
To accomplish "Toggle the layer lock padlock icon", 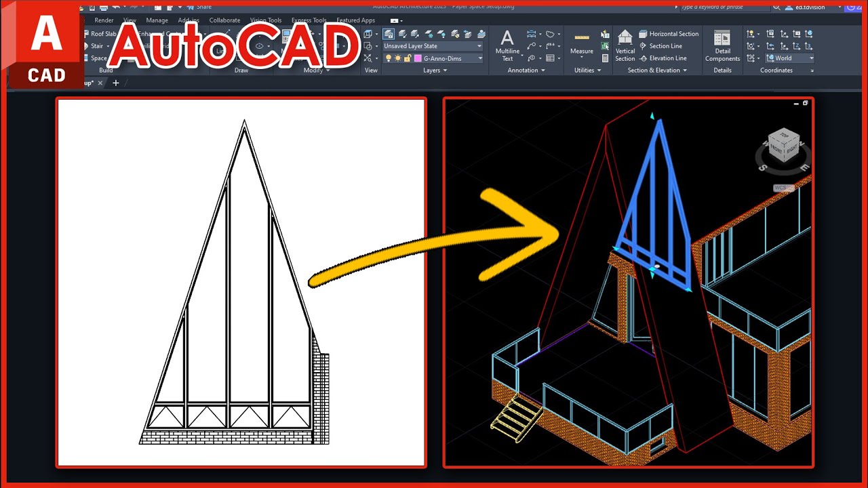I will 408,58.
